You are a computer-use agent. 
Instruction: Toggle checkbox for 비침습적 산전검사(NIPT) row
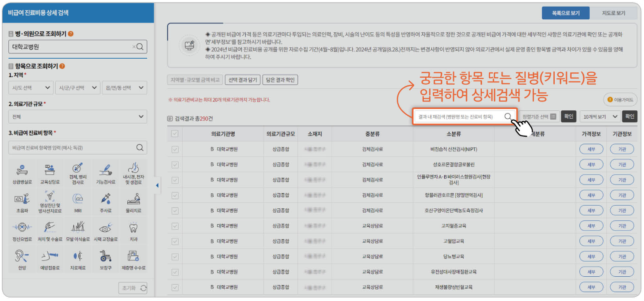[175, 149]
